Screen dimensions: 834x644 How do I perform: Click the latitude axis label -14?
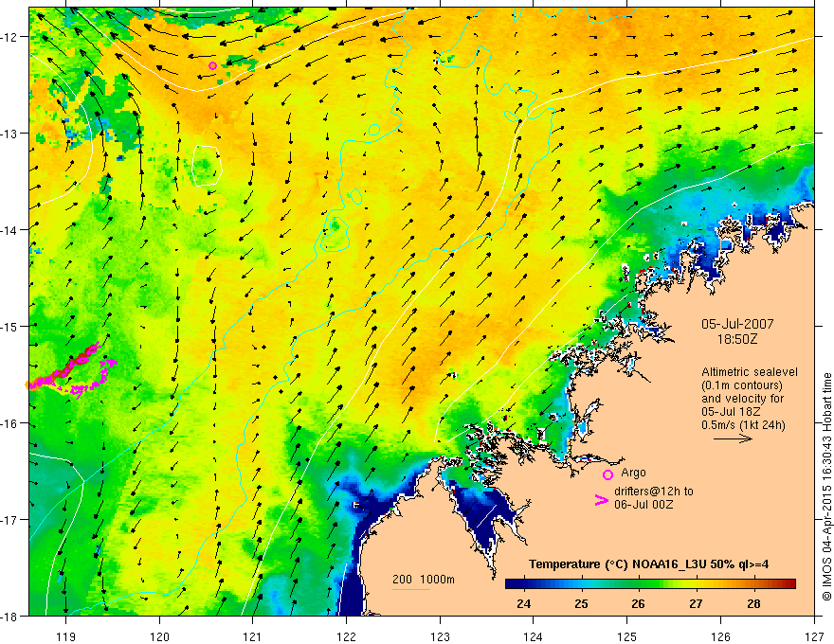click(10, 230)
